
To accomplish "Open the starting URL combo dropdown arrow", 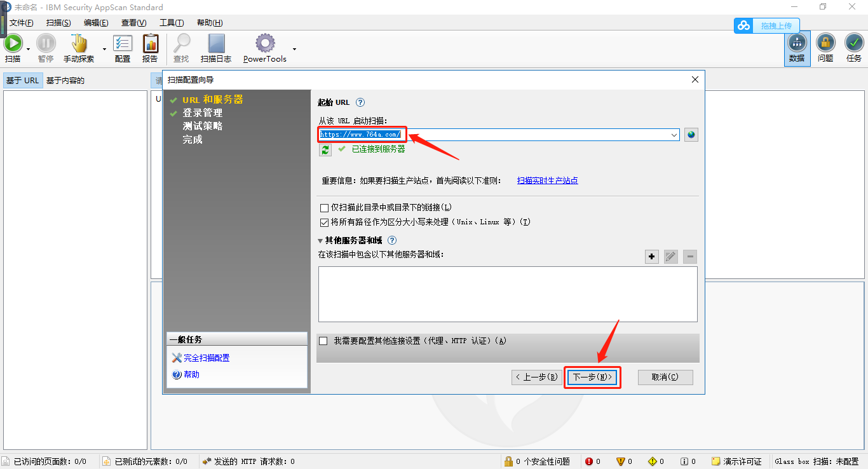I will (674, 135).
